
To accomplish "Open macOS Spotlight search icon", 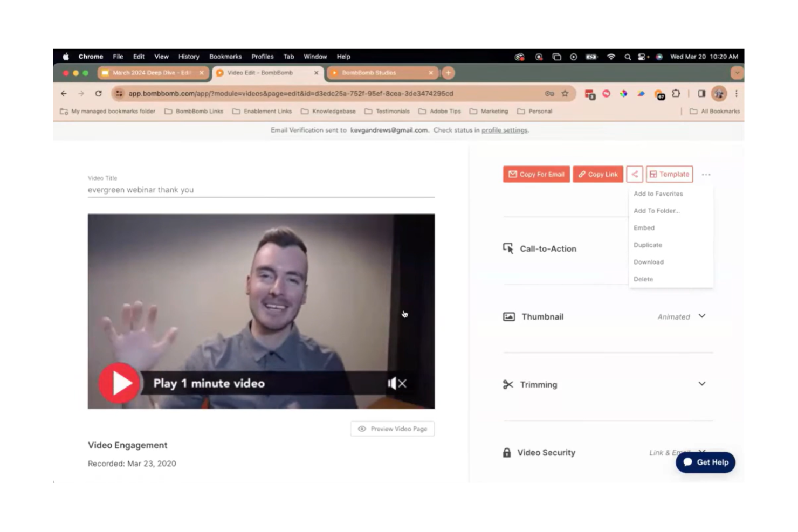I will tap(627, 57).
